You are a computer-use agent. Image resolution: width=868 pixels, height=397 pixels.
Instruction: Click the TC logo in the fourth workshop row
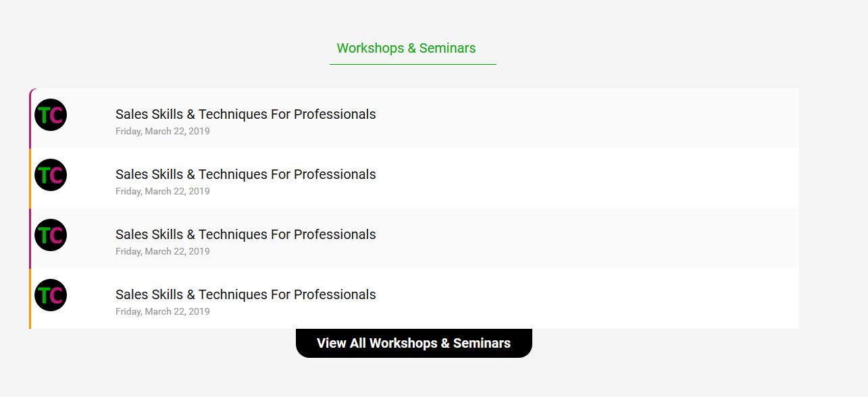(x=51, y=295)
